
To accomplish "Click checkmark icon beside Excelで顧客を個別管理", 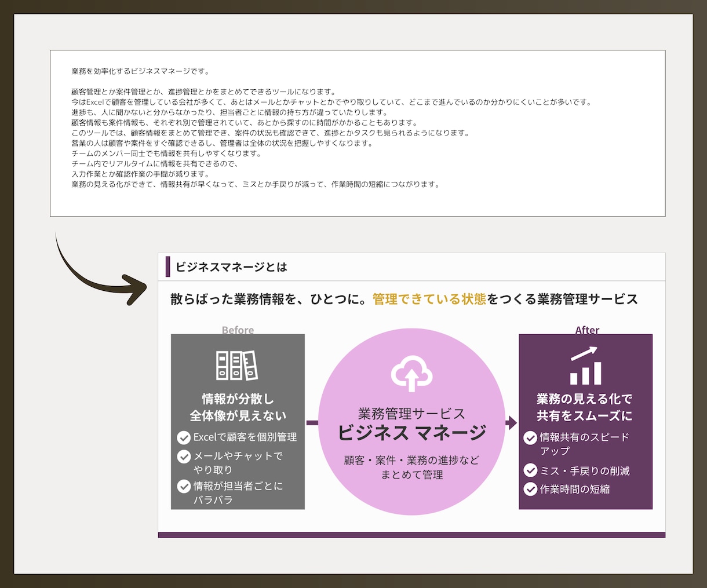I will [184, 437].
